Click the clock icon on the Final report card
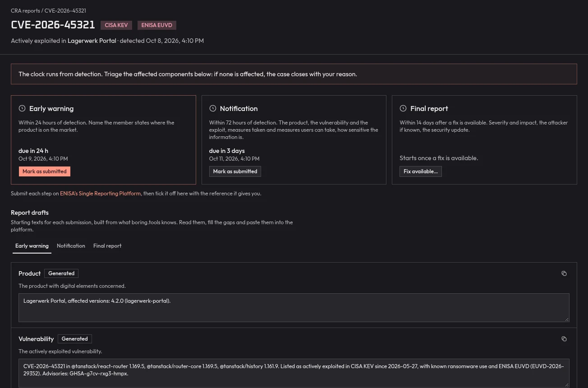 point(403,108)
